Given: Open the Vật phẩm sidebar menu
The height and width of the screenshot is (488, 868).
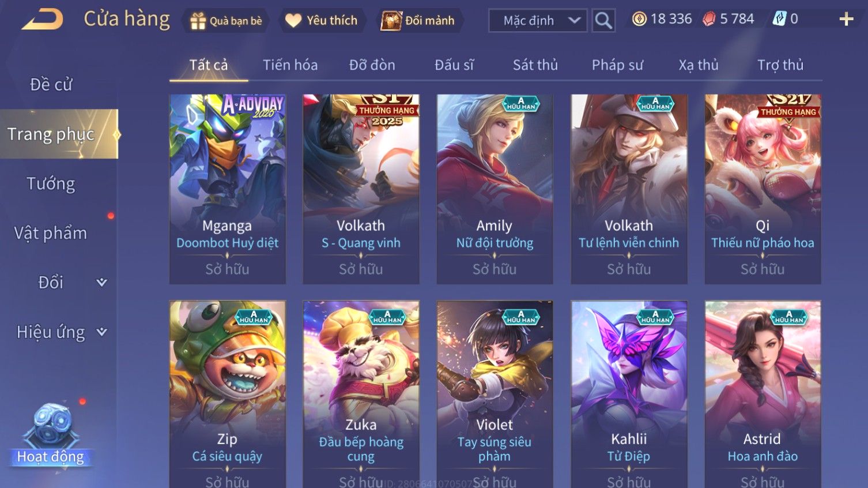Looking at the screenshot, I should [x=51, y=233].
